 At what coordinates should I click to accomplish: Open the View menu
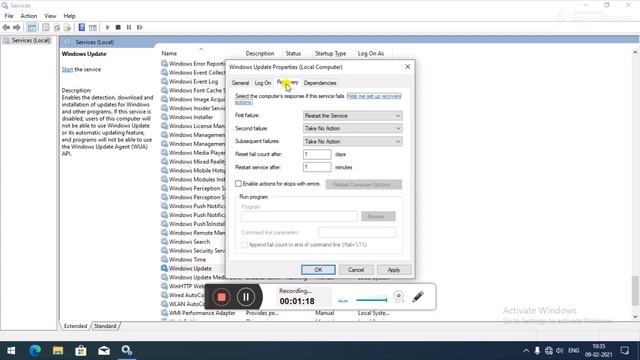coord(50,16)
